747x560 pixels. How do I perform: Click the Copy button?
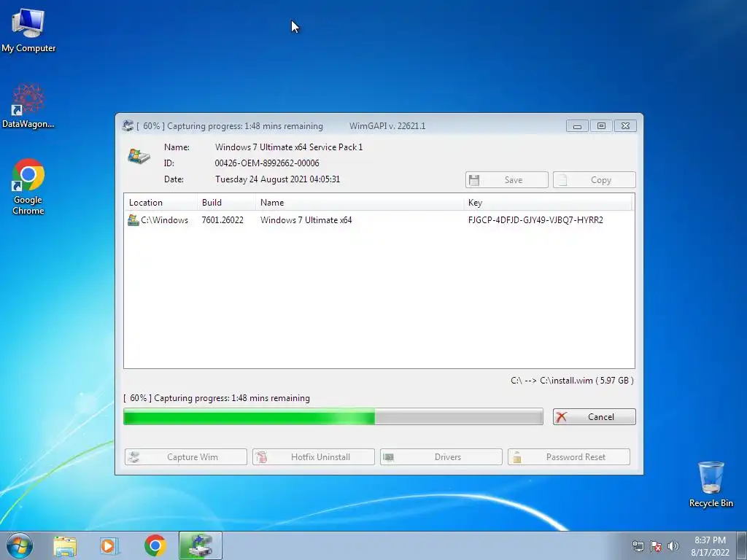click(x=594, y=180)
